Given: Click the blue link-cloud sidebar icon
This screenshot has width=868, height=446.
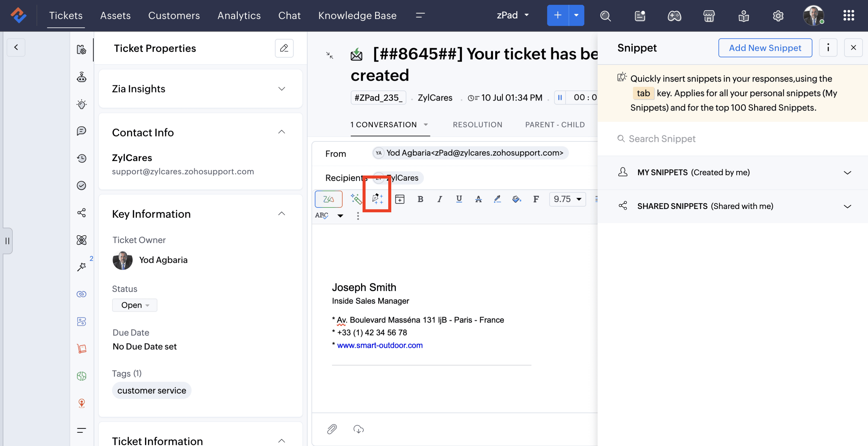Looking at the screenshot, I should [x=82, y=294].
